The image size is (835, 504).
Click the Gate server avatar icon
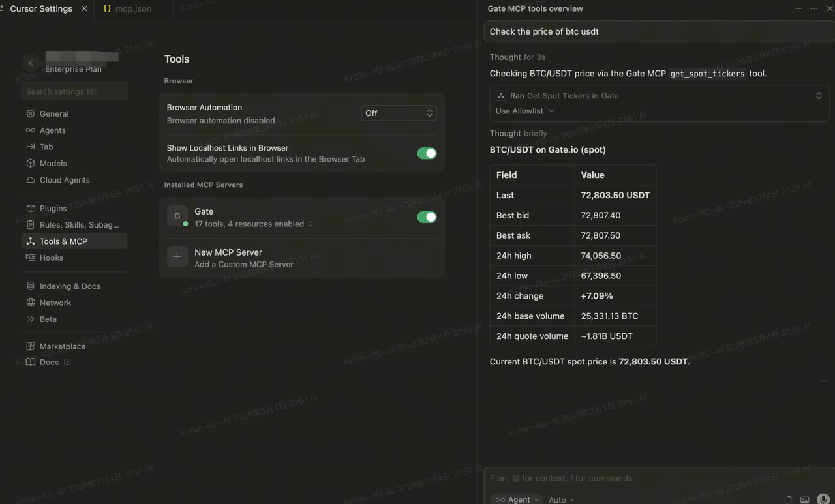point(177,216)
